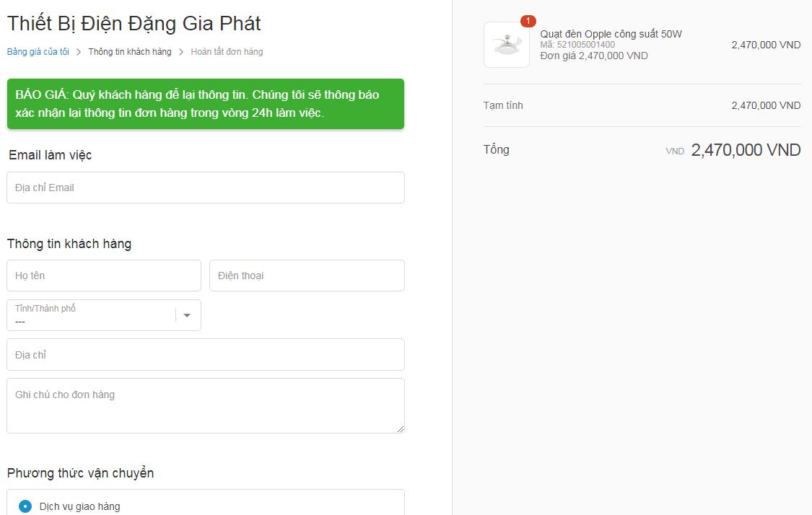
Task: Click the product name Quạt đèn Opple
Action: tap(611, 34)
